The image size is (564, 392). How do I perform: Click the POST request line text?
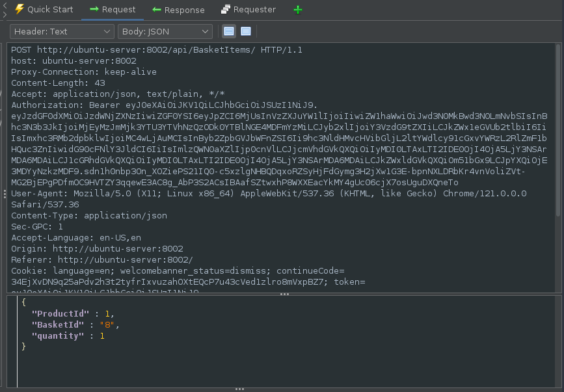pos(157,49)
